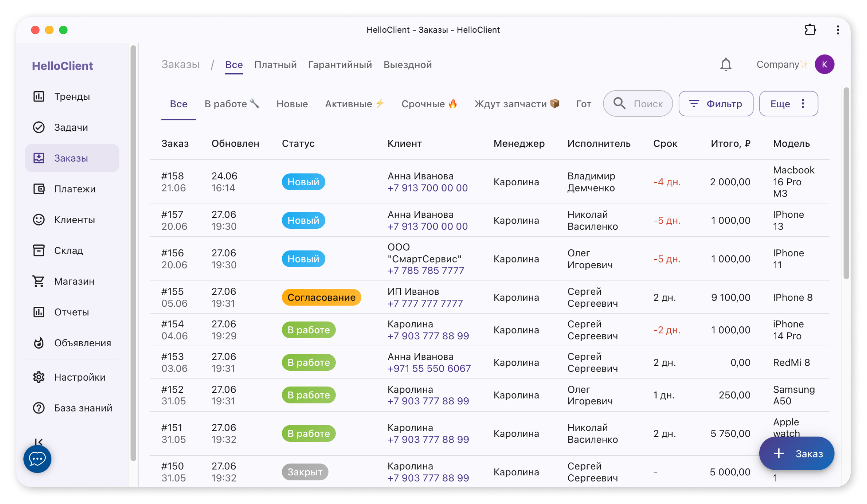Call the phone number of order #158

(x=427, y=188)
